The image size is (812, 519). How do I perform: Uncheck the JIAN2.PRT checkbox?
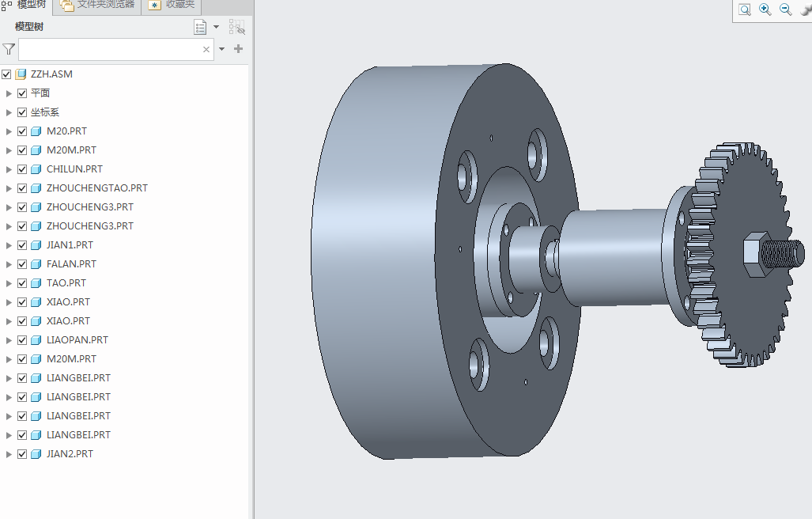[22, 454]
